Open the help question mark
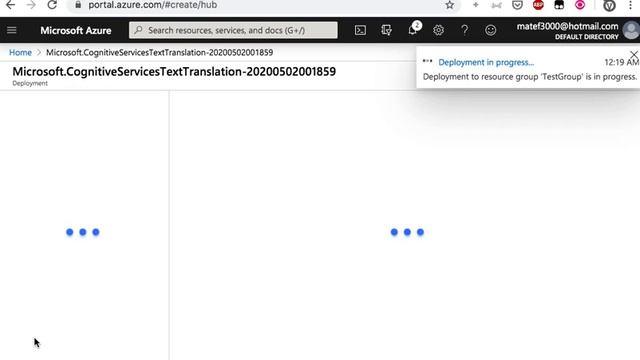This screenshot has width=640, height=360. 464,30
